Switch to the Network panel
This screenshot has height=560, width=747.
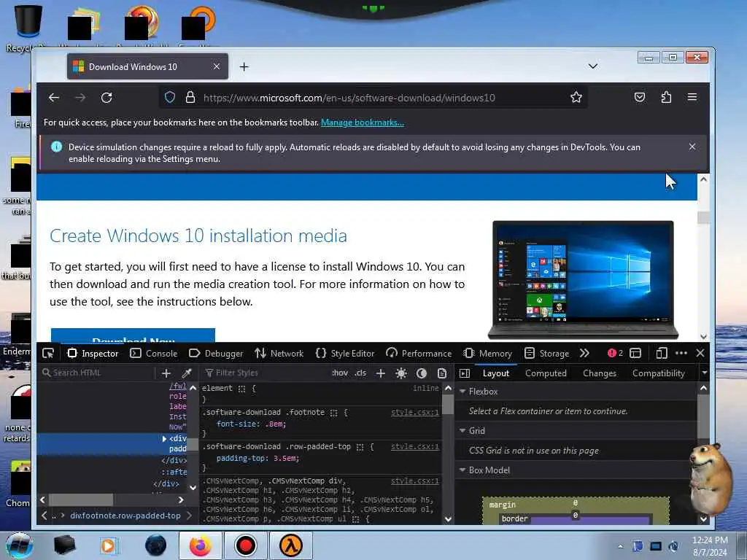(x=279, y=354)
